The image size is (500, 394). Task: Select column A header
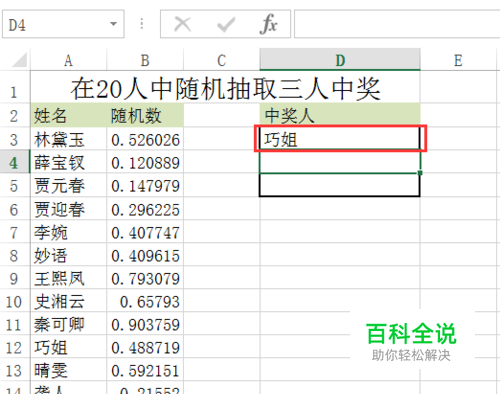point(68,60)
